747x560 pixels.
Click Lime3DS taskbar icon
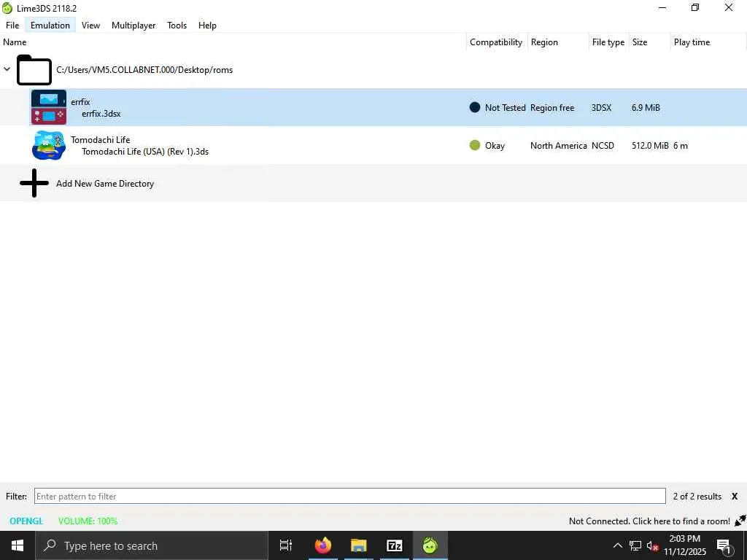point(430,545)
